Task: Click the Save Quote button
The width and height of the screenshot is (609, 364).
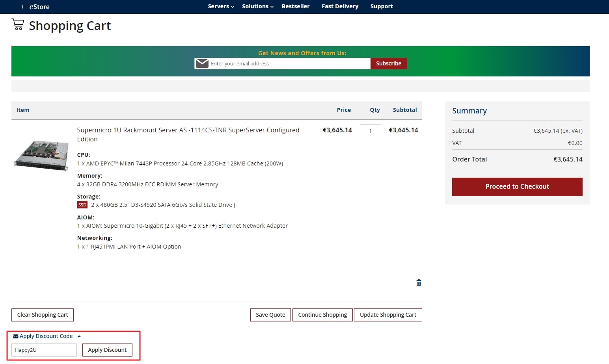Action: coord(270,315)
